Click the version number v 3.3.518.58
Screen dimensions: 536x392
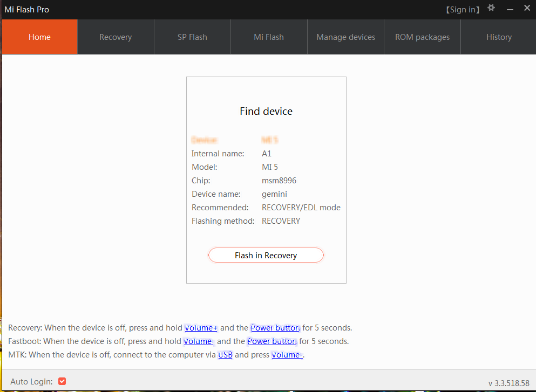click(508, 383)
